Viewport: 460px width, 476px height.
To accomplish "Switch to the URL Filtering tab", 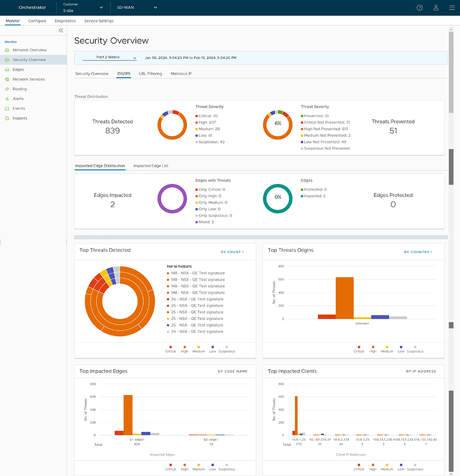I will pos(150,73).
